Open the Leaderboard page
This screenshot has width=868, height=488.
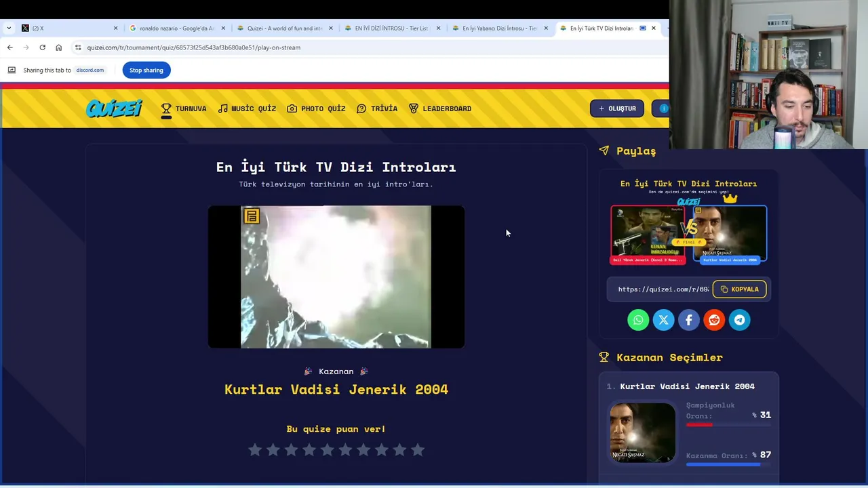(440, 108)
